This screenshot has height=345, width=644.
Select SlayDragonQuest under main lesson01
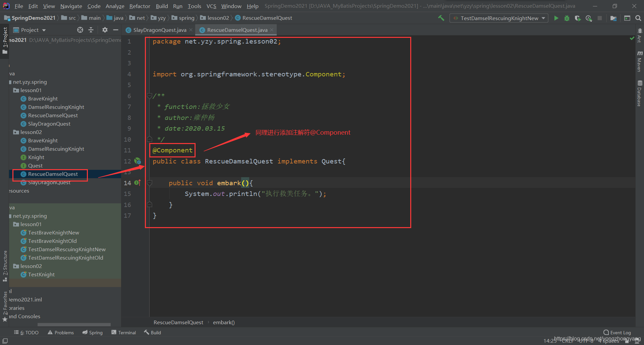(46, 124)
